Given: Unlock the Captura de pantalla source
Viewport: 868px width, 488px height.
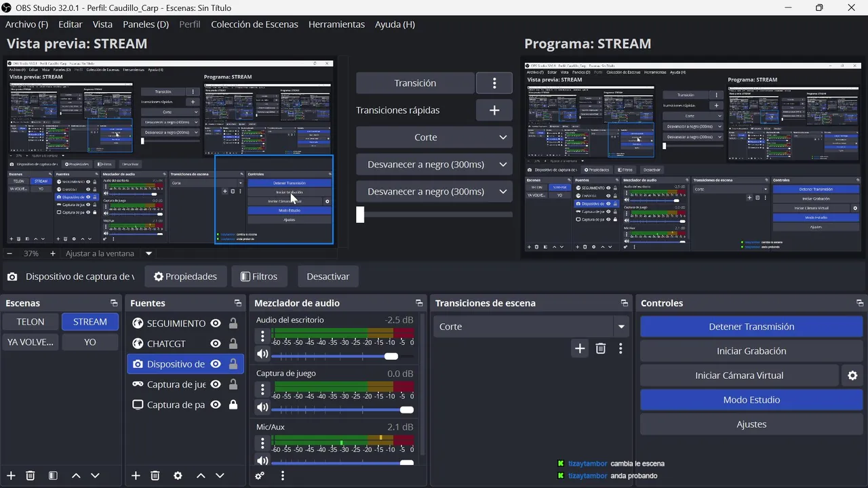Looking at the screenshot, I should click(x=233, y=405).
